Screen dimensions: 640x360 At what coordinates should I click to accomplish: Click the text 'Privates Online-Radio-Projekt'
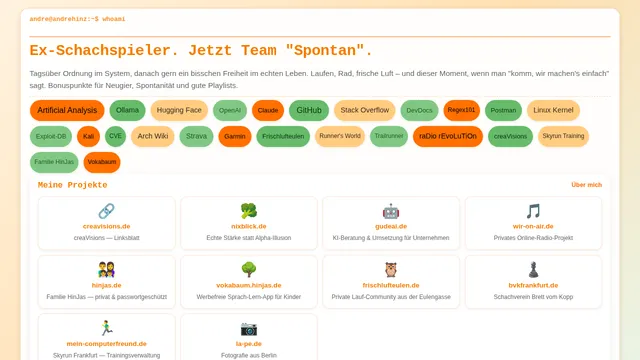[x=533, y=238]
